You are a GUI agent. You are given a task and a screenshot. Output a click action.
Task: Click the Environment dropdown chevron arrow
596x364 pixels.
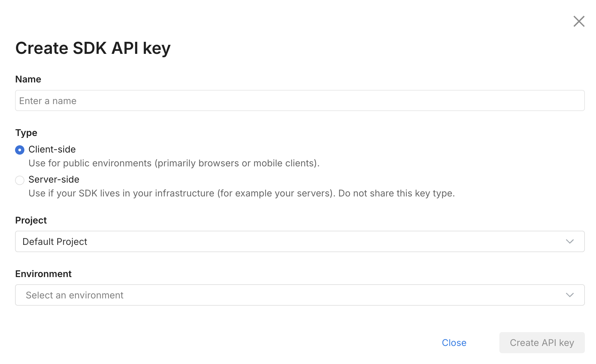pos(570,295)
